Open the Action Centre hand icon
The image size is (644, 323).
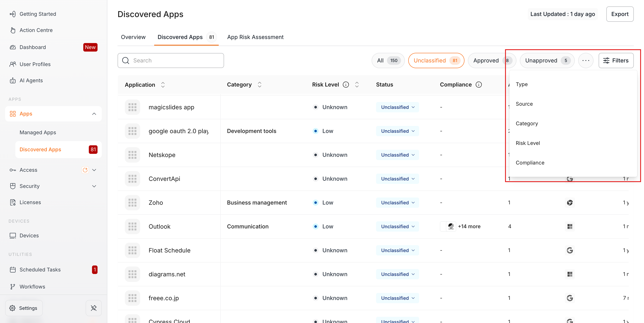(13, 30)
